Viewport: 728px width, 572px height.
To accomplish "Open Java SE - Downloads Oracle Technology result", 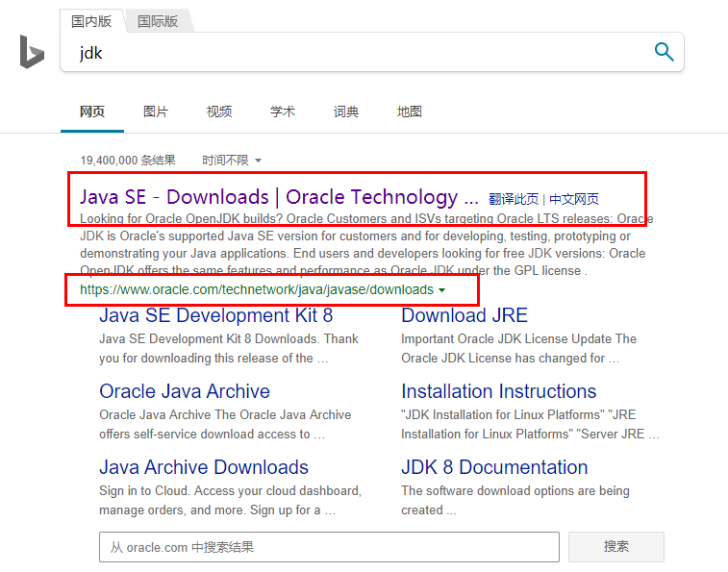I will pyautogui.click(x=279, y=197).
